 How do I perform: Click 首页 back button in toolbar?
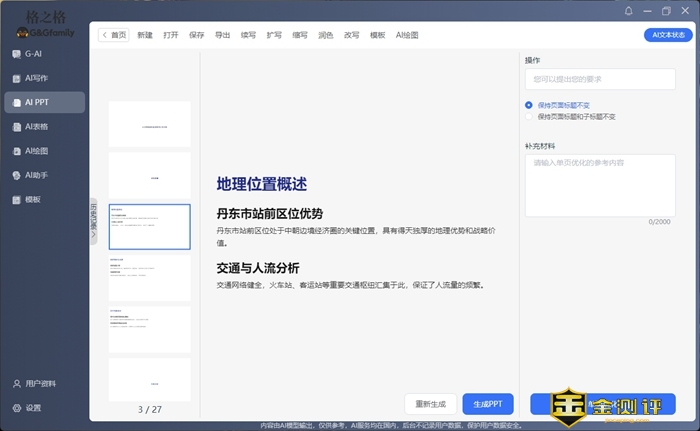[x=114, y=35]
